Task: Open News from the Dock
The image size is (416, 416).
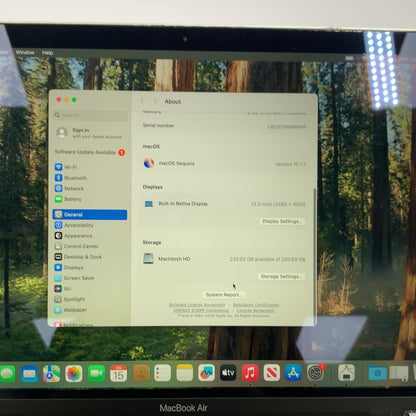Action: 272,373
